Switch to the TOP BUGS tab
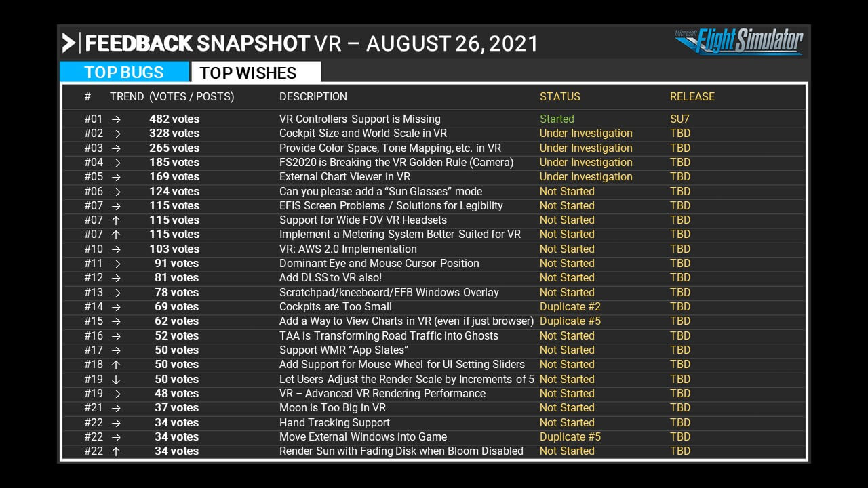Image resolution: width=868 pixels, height=488 pixels. click(x=123, y=72)
